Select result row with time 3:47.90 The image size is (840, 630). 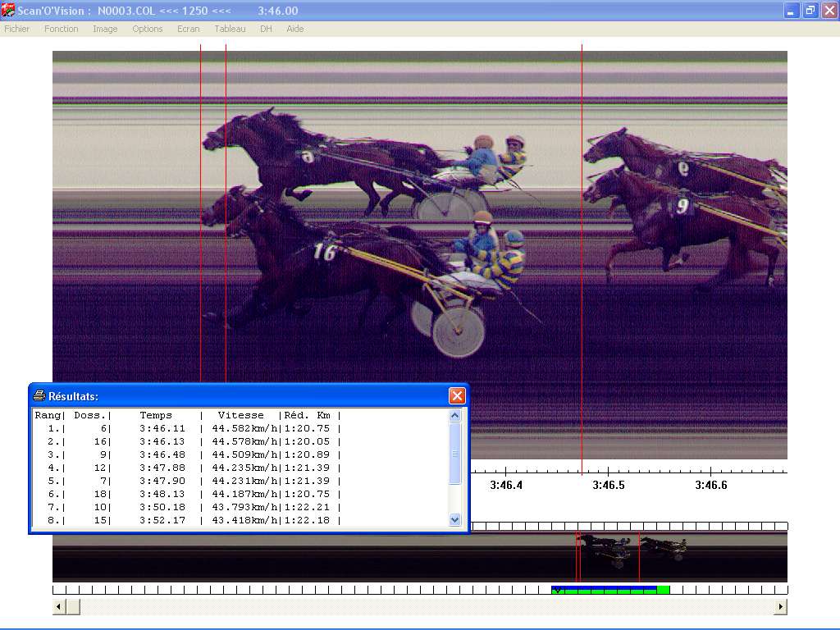[x=188, y=481]
